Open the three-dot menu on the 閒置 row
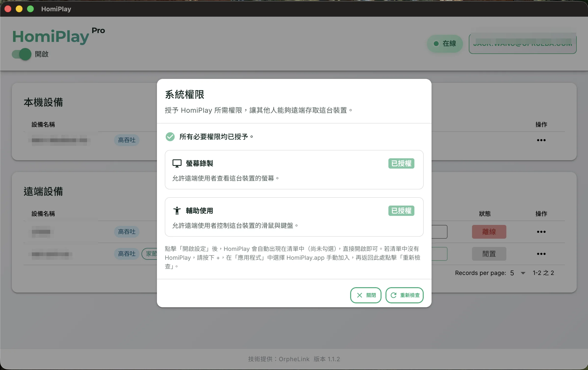This screenshot has width=588, height=370. click(541, 254)
